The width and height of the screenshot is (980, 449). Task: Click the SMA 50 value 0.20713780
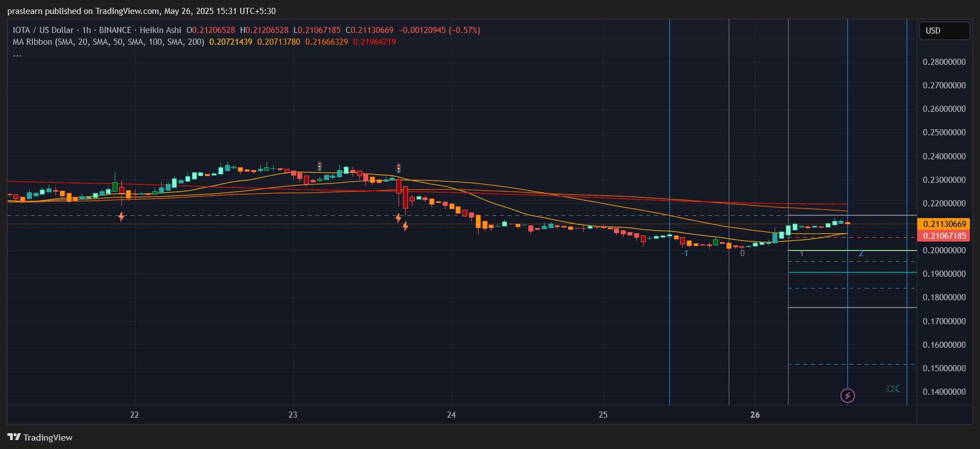click(279, 42)
